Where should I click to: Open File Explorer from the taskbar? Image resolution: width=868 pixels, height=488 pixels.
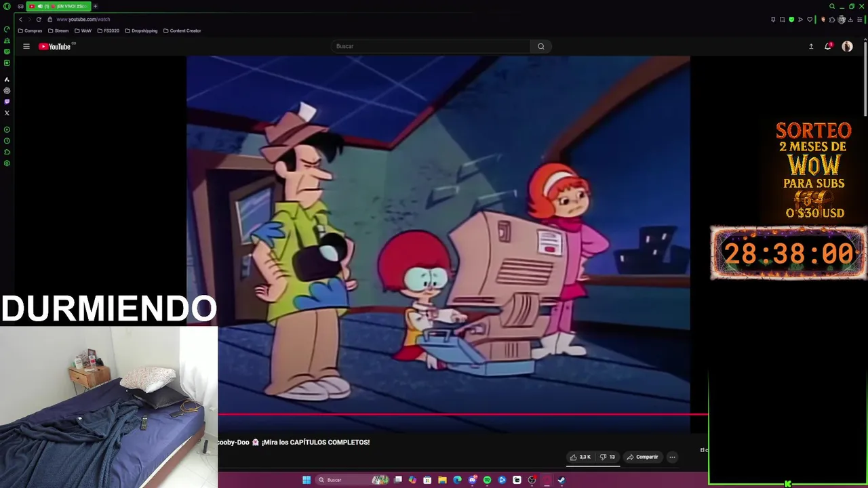point(442,480)
